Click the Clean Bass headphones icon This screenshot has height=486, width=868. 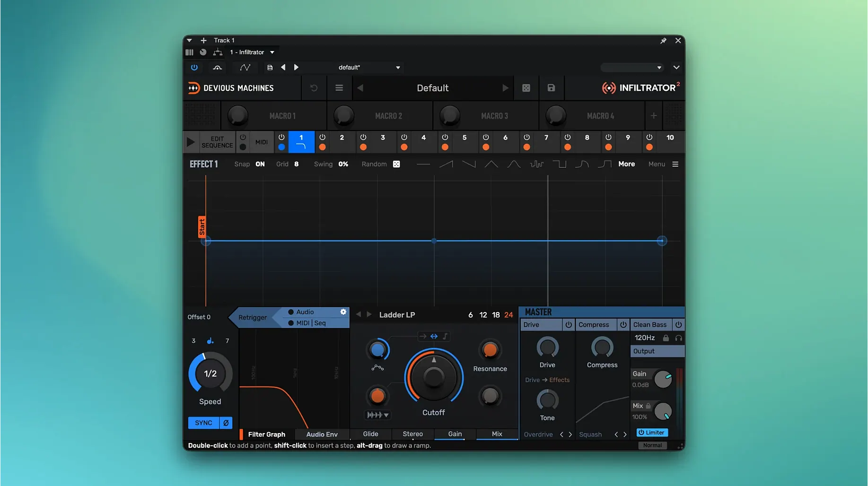678,338
